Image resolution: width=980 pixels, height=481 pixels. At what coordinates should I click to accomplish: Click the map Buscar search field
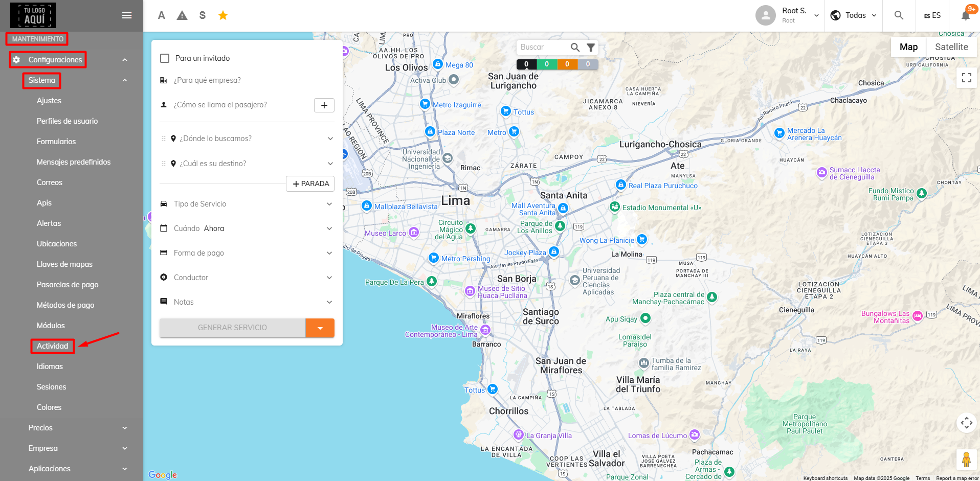[544, 48]
